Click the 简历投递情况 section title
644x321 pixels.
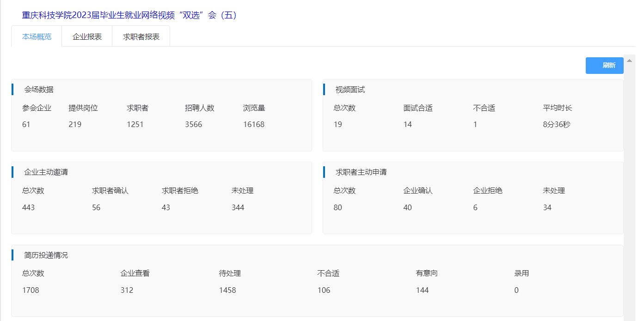click(46, 255)
